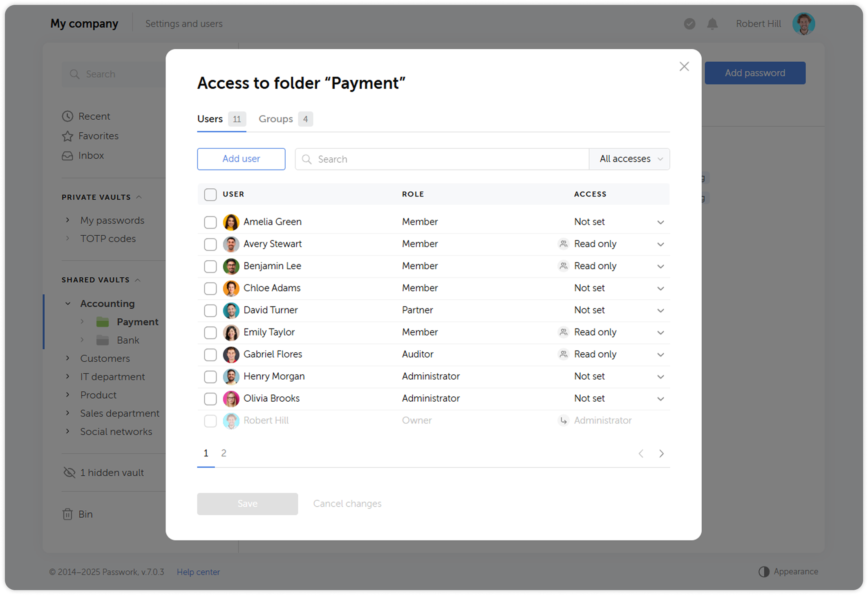This screenshot has width=868, height=595.
Task: Open the All accesses filter dropdown
Action: (629, 159)
